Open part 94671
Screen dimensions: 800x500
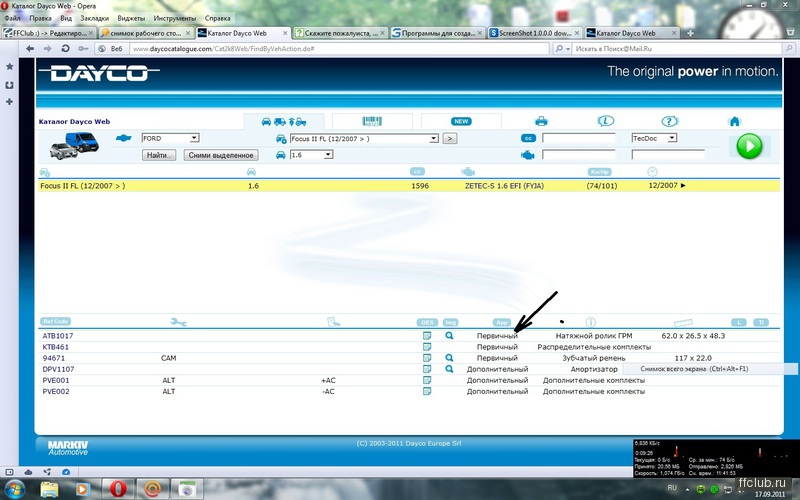(x=54, y=358)
